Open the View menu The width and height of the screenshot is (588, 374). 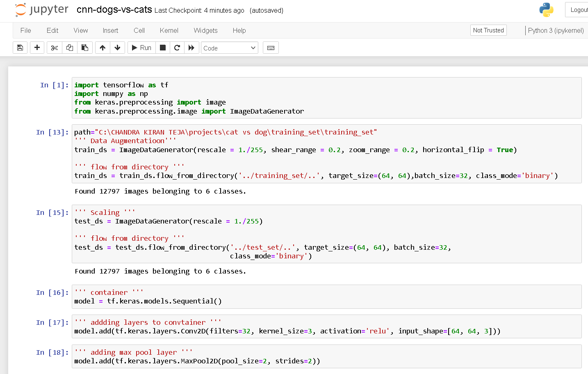click(x=81, y=30)
